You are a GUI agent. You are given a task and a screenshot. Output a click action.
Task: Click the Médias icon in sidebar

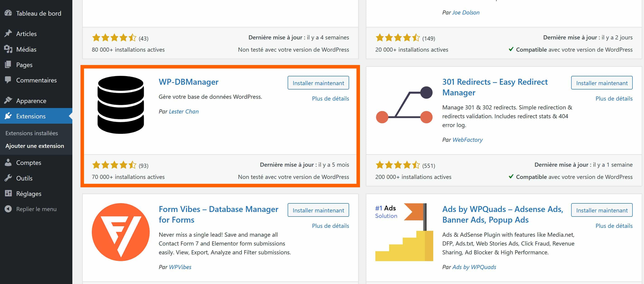(x=8, y=49)
